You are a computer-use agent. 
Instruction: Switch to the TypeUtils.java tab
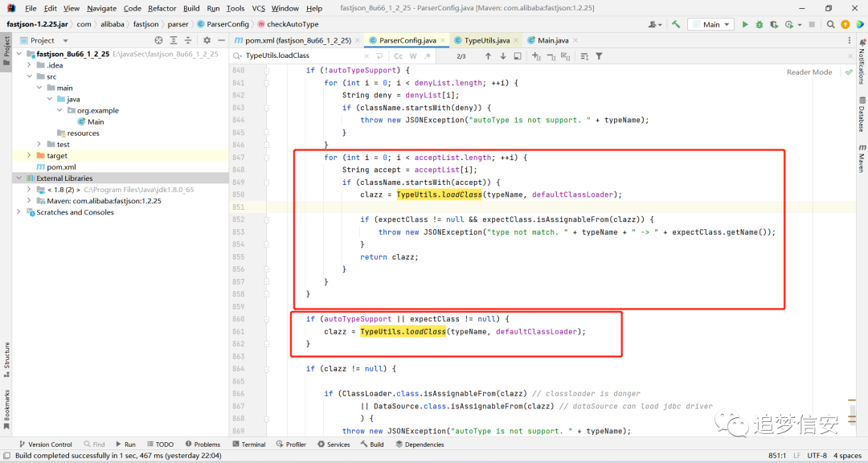point(486,40)
